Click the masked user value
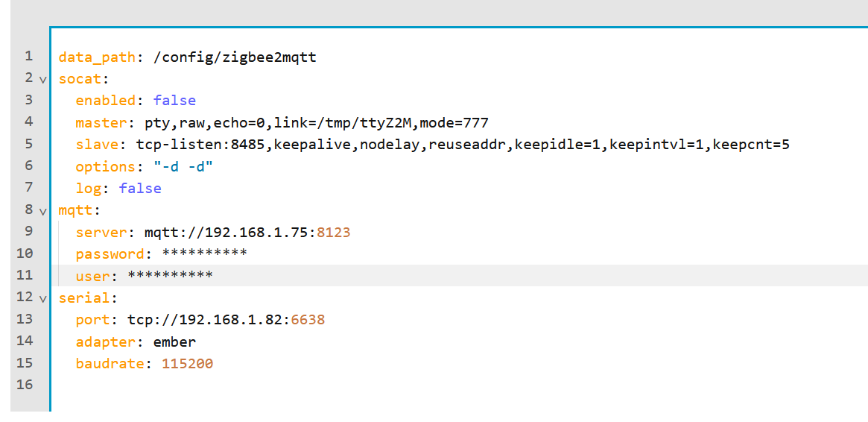This screenshot has width=868, height=422. pyautogui.click(x=170, y=277)
